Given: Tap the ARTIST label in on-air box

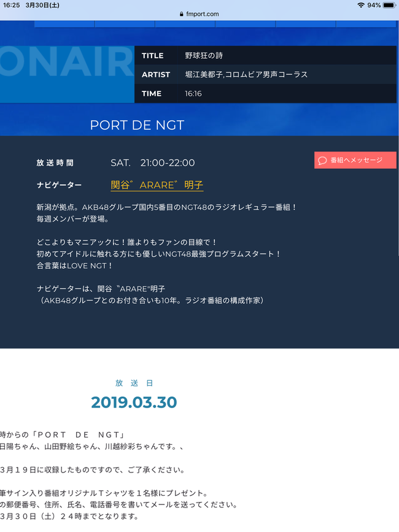Looking at the screenshot, I should point(156,75).
